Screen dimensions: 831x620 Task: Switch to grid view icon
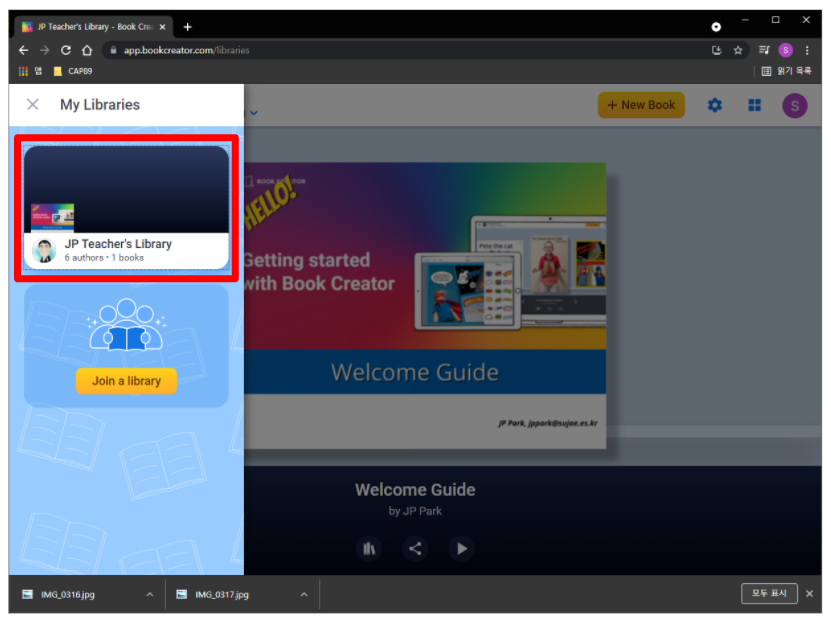(754, 105)
